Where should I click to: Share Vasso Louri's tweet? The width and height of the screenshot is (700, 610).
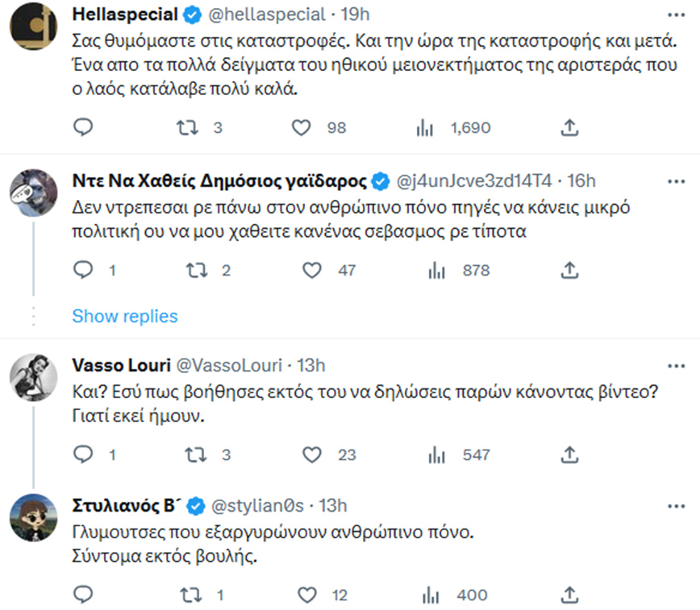(569, 454)
